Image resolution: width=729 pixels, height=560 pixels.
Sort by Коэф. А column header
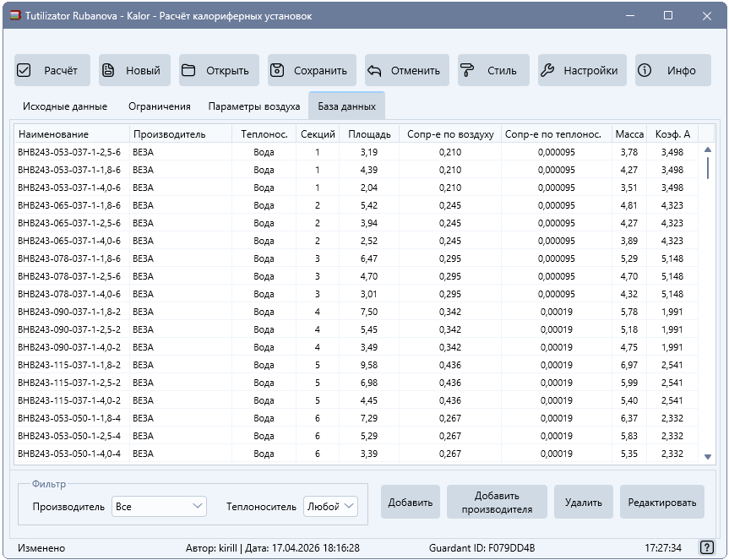[x=672, y=134]
